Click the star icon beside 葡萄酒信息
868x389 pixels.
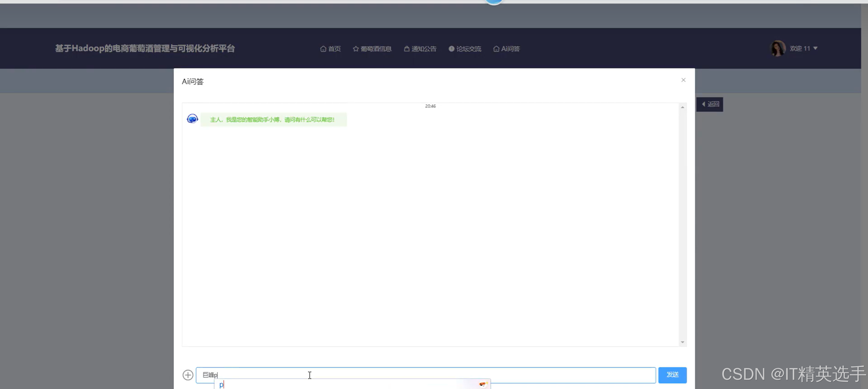[355, 49]
